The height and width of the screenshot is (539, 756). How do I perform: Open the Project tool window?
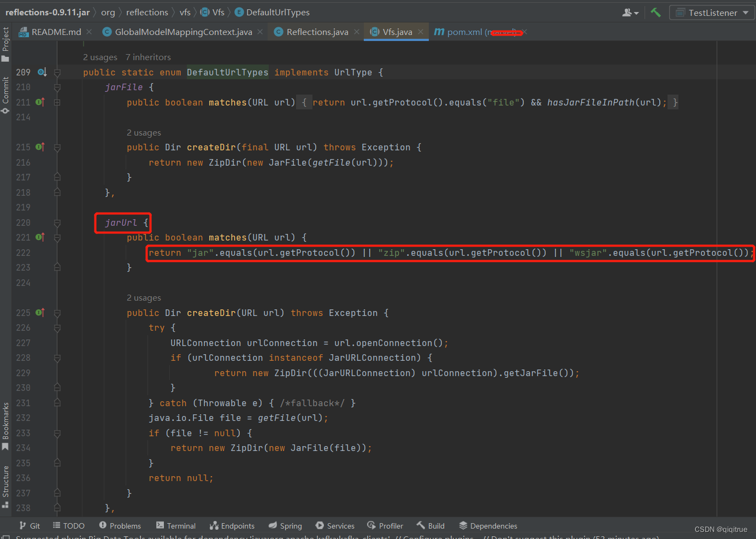click(5, 44)
